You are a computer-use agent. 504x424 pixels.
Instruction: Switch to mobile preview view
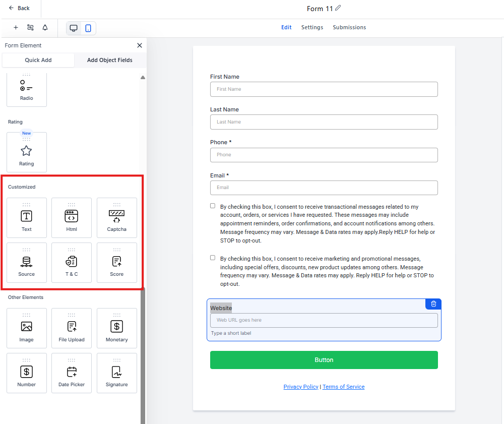pos(88,28)
